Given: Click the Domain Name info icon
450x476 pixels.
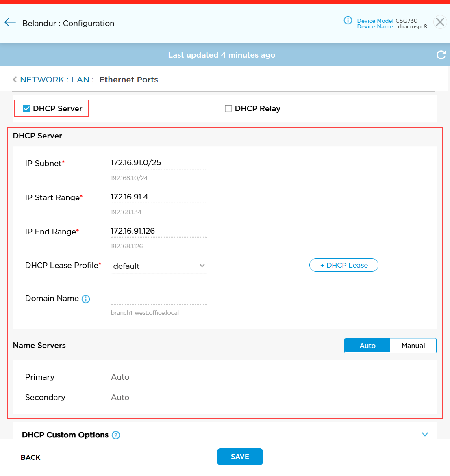Looking at the screenshot, I should (86, 299).
